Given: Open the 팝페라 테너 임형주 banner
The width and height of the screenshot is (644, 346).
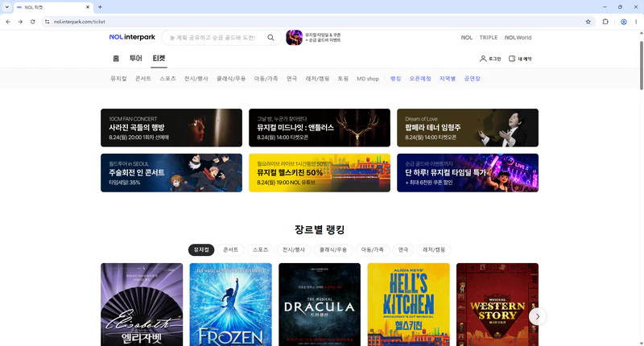Looking at the screenshot, I should pos(468,128).
